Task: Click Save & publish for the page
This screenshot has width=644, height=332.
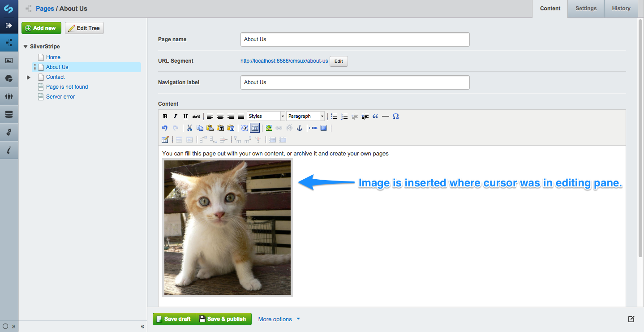Action: pos(223,319)
